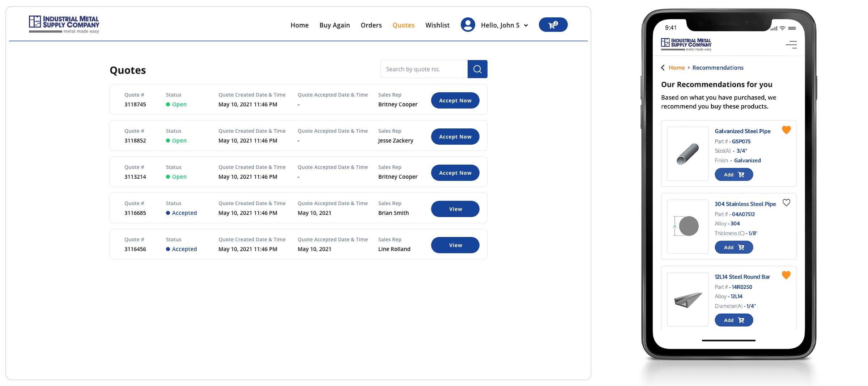Favorite the 304 Stainless Steel Pipe heart
The width and height of the screenshot is (868, 386).
[786, 203]
